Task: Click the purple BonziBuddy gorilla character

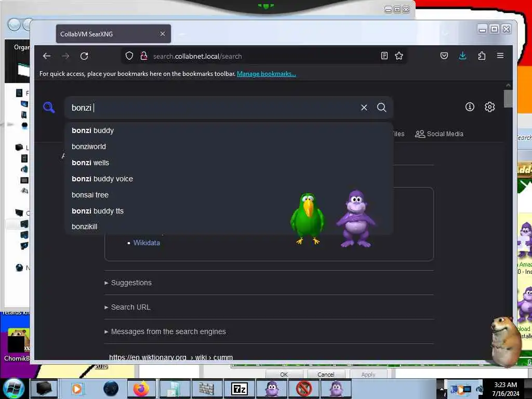Action: (x=355, y=219)
